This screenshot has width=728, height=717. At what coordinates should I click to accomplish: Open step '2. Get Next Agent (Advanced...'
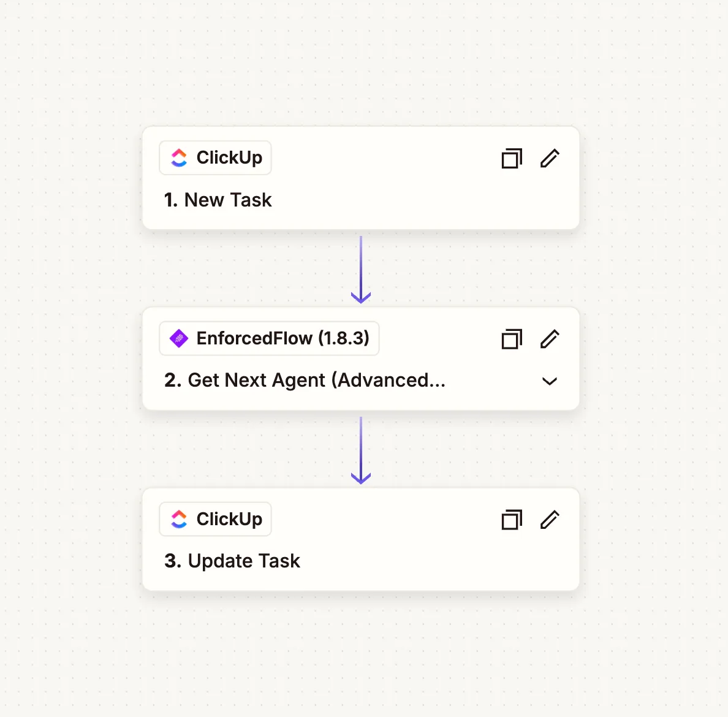tap(305, 380)
